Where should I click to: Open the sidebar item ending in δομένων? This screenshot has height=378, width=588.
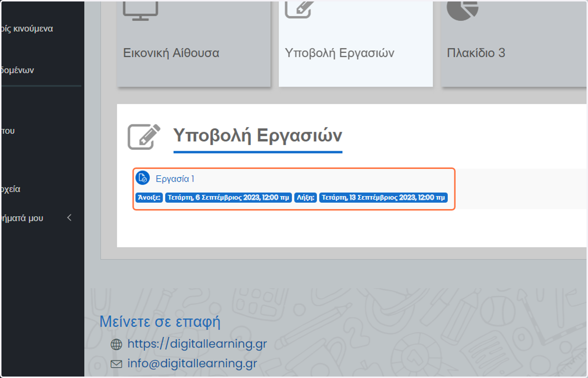point(17,71)
